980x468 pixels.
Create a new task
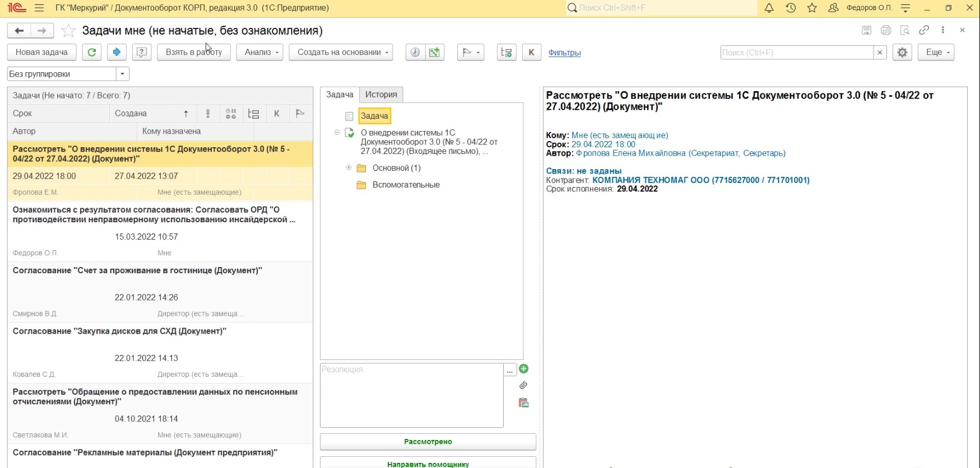coord(41,52)
